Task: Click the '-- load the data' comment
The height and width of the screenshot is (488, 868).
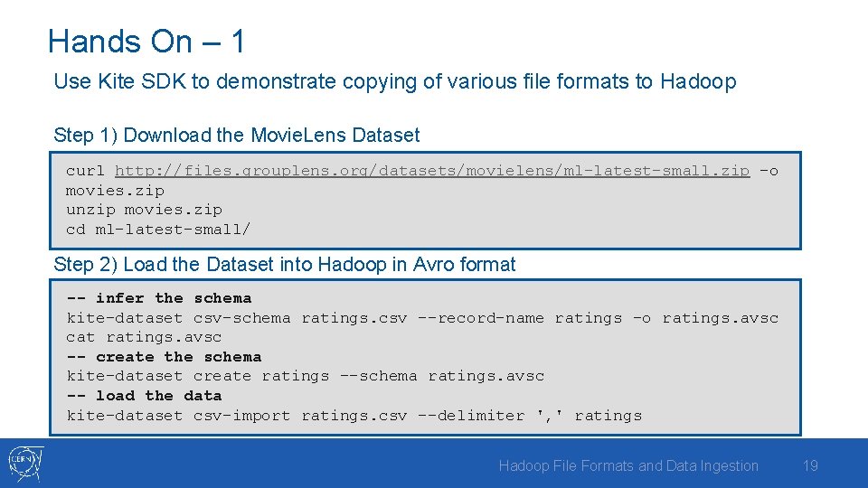Action: click(x=144, y=396)
